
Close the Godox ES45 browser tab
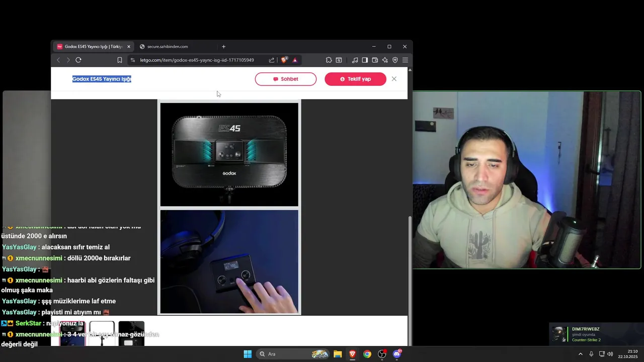(129, 47)
